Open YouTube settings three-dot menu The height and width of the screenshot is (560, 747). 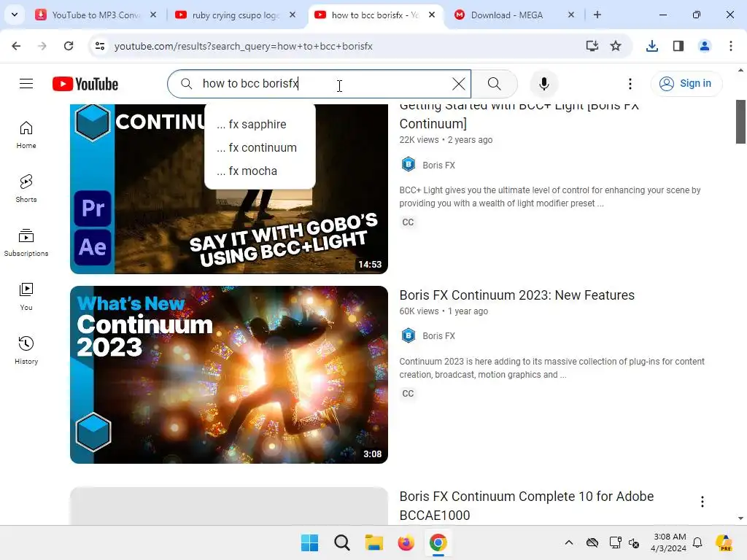pyautogui.click(x=630, y=84)
